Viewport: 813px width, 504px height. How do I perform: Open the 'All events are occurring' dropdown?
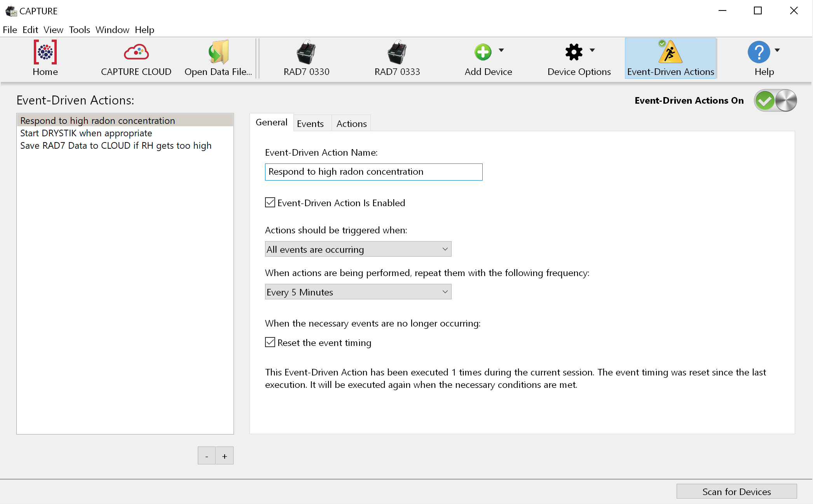358,249
